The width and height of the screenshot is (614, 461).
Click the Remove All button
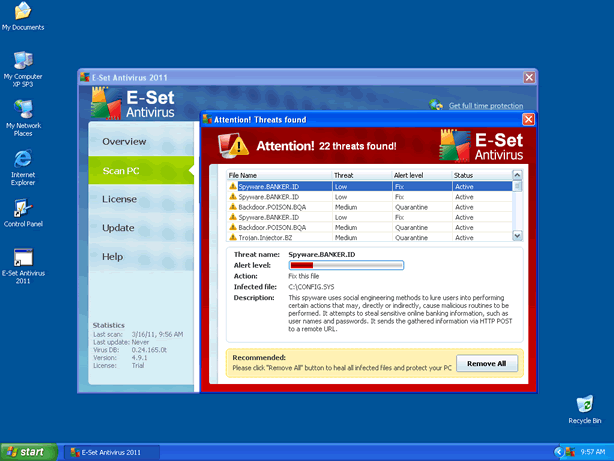[487, 364]
